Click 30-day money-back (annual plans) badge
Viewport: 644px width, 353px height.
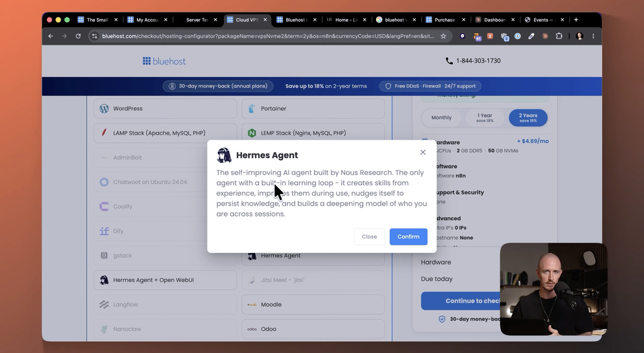click(218, 86)
